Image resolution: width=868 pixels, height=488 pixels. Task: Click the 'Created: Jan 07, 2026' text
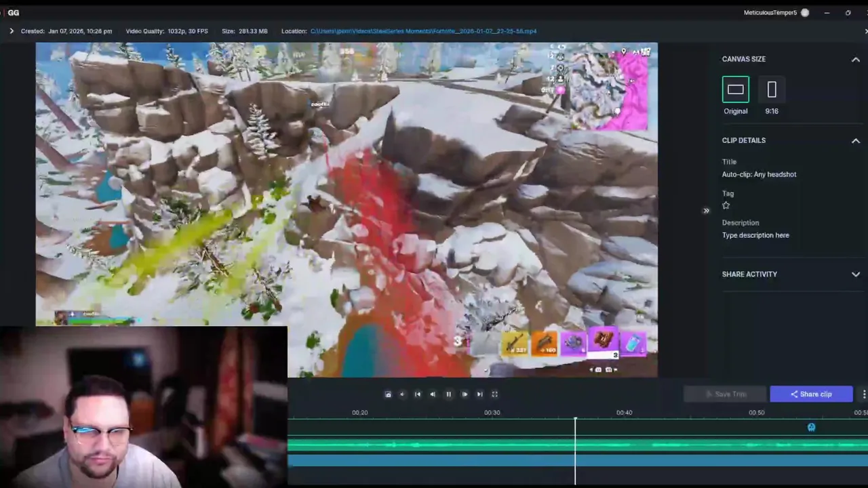pyautogui.click(x=66, y=31)
